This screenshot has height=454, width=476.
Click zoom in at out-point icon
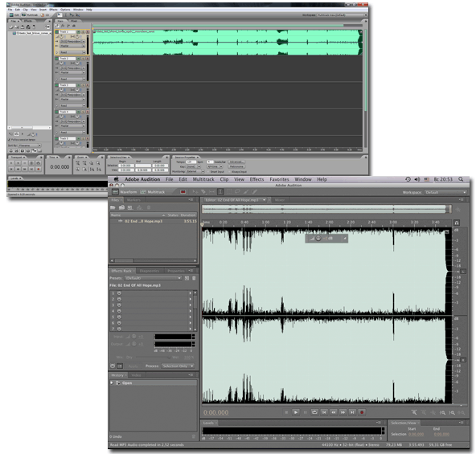[x=452, y=412]
